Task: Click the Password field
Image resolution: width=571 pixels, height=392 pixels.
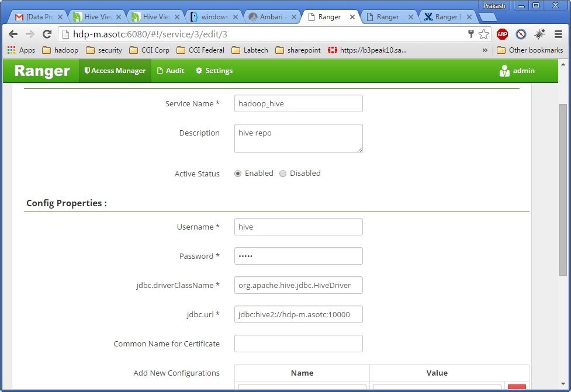Action: pyautogui.click(x=298, y=256)
